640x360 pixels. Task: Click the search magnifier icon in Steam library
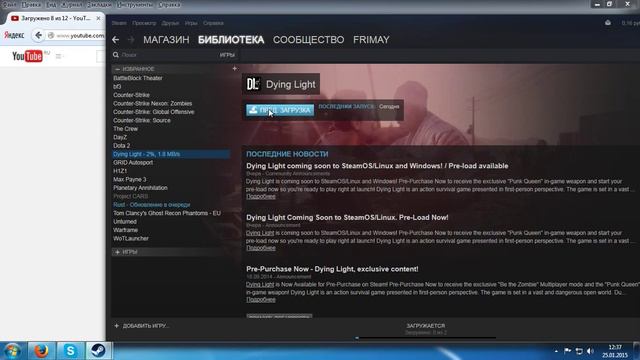(116, 55)
